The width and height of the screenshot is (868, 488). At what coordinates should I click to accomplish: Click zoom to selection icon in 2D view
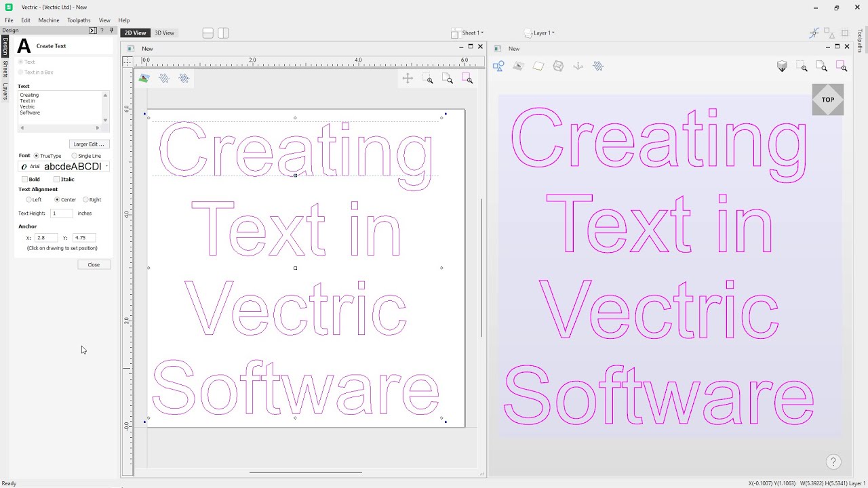(x=467, y=79)
